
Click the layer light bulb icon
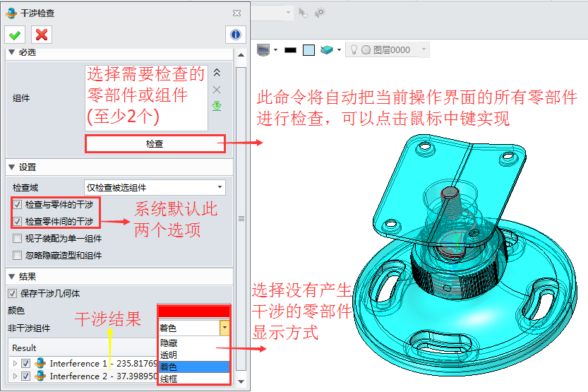[353, 49]
